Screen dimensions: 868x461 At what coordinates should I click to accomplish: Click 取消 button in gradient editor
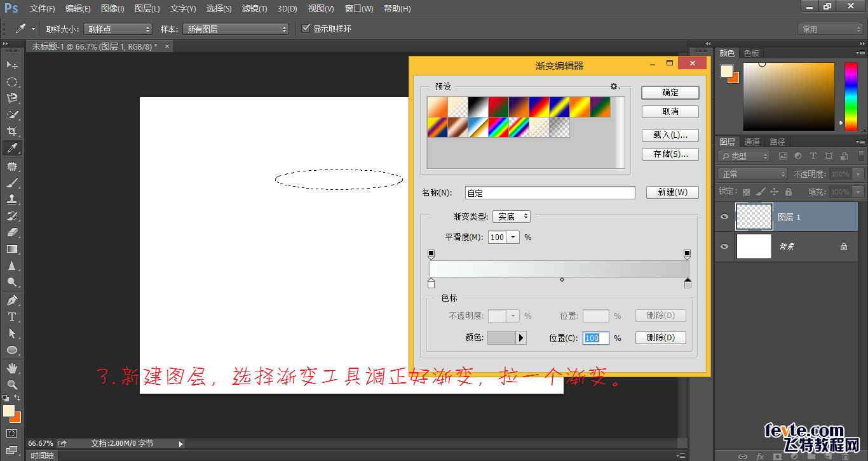[x=670, y=111]
